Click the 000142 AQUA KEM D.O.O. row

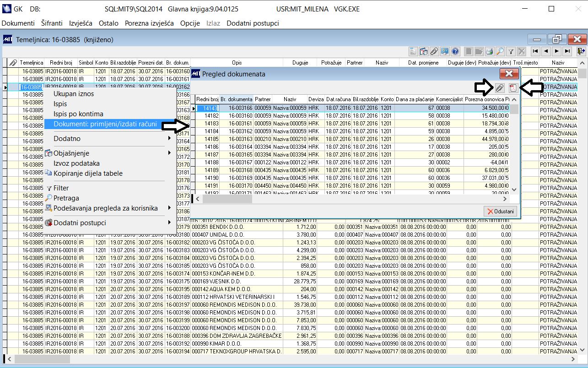(293, 289)
